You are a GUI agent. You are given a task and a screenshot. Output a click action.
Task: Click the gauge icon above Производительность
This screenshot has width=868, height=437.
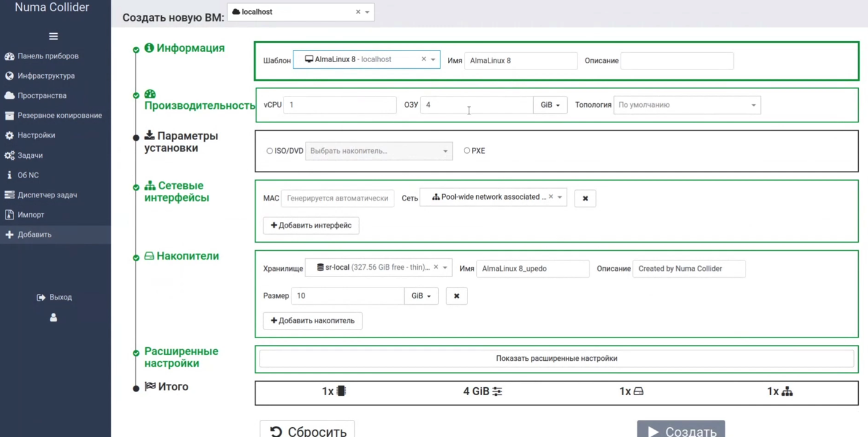coord(150,94)
